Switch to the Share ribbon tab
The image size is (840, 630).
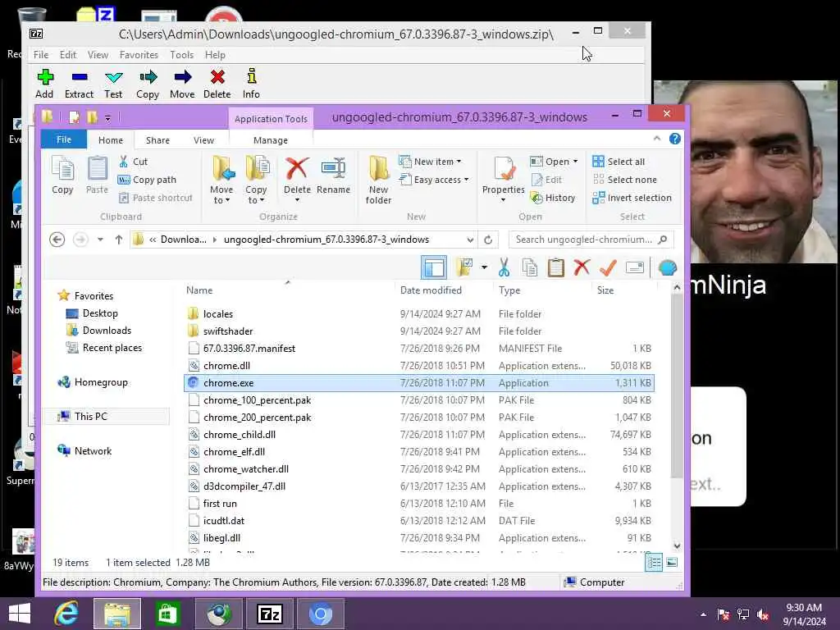click(x=157, y=139)
